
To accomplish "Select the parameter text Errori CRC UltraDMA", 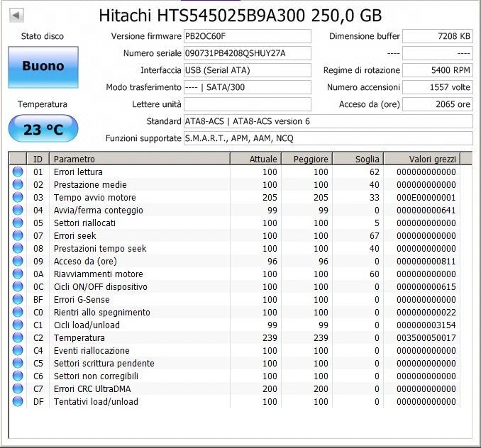I will point(92,389).
